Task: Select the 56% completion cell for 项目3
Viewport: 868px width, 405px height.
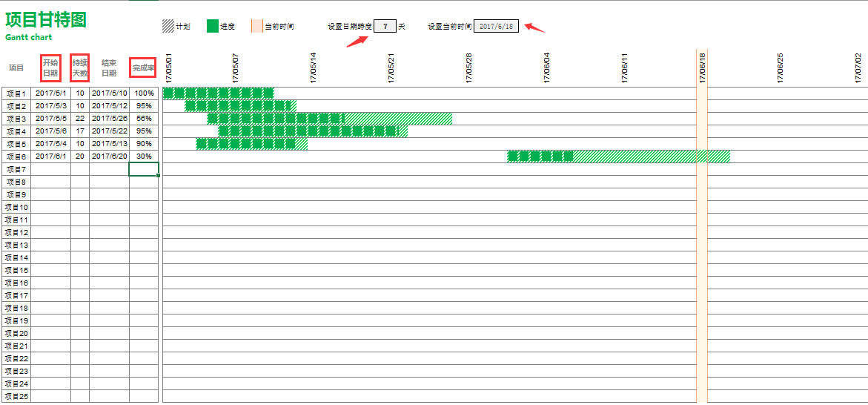Action: pos(144,119)
